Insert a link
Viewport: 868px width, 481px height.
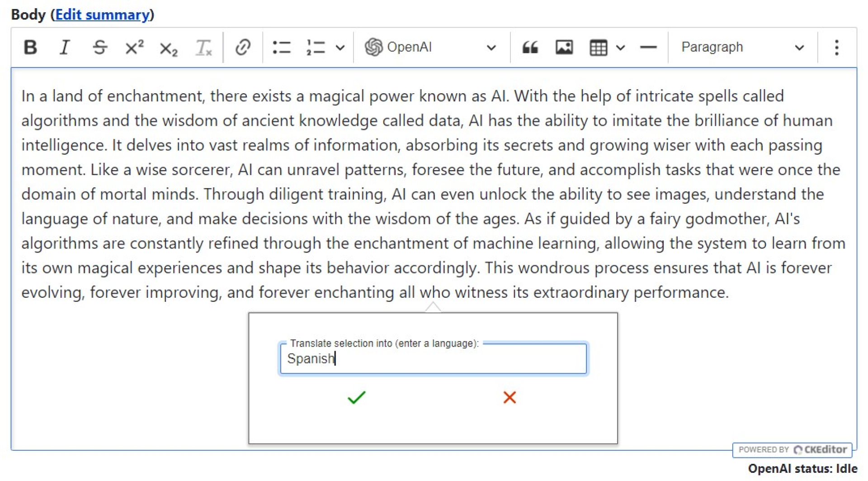coord(243,47)
